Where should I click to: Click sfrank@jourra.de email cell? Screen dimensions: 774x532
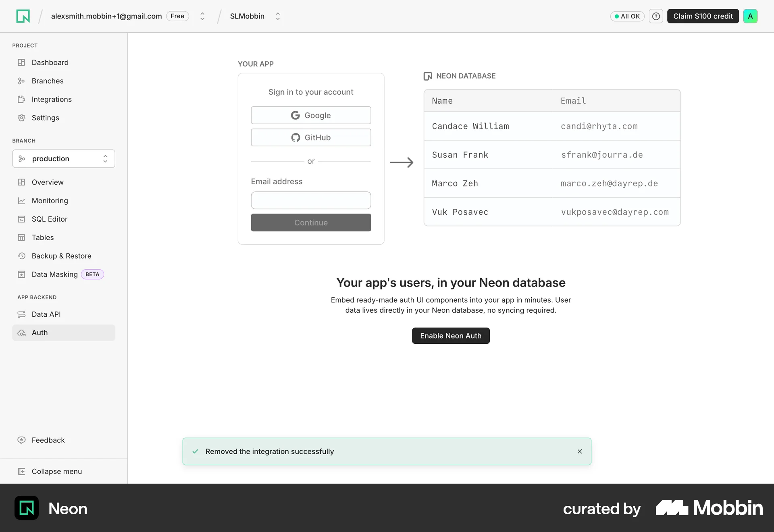coord(602,155)
